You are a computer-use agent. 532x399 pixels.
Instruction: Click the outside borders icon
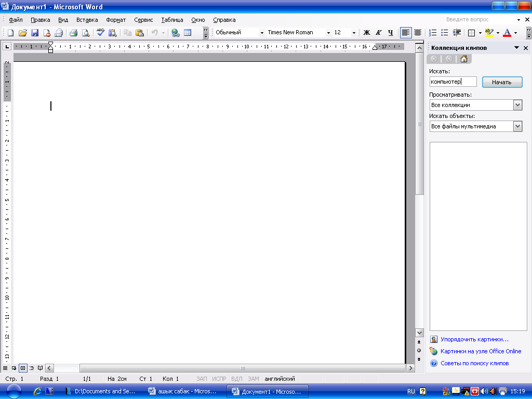pyautogui.click(x=472, y=33)
